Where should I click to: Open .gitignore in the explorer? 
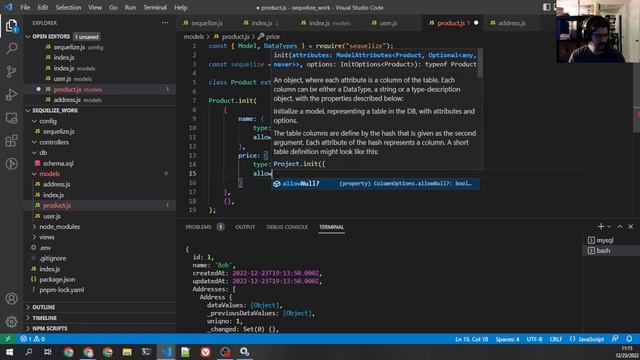point(53,258)
